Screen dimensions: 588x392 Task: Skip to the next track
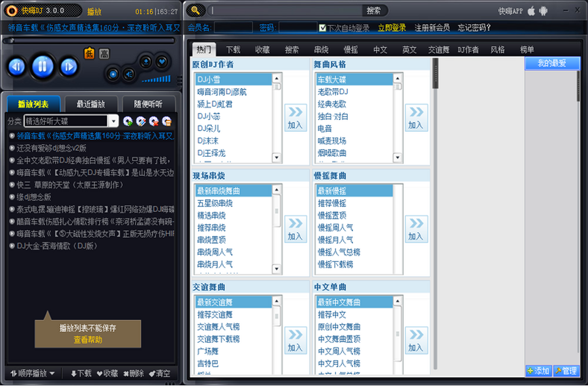coord(69,66)
